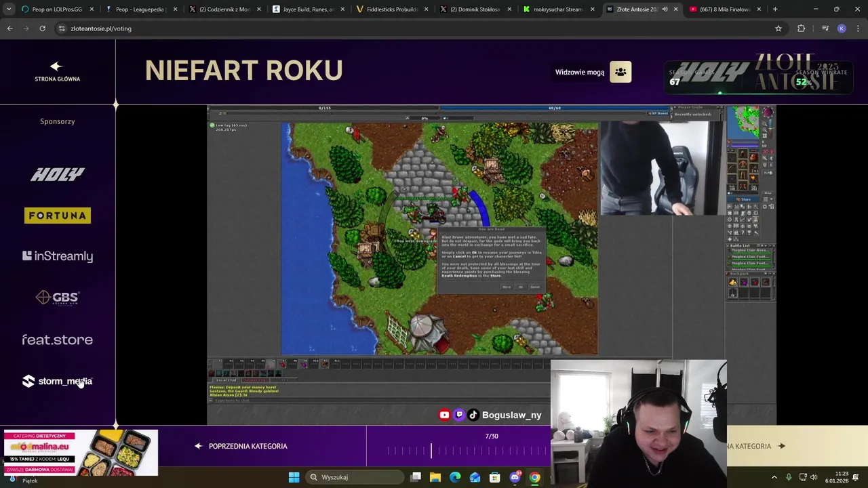The image size is (868, 488).
Task: Mute the Złote Antosie tab audio
Action: (665, 9)
